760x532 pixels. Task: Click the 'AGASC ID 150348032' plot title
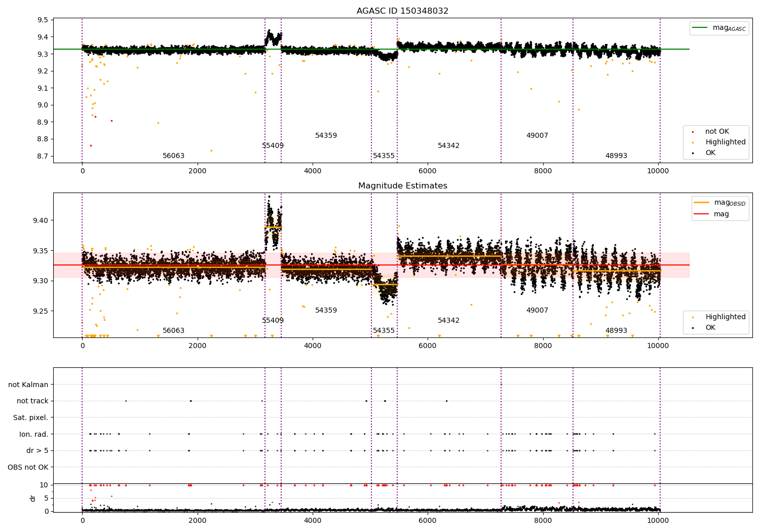(402, 11)
